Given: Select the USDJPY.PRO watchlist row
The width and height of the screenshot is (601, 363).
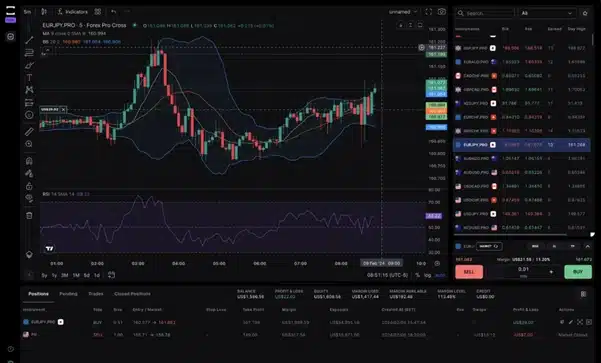Looking at the screenshot, I should (522, 214).
